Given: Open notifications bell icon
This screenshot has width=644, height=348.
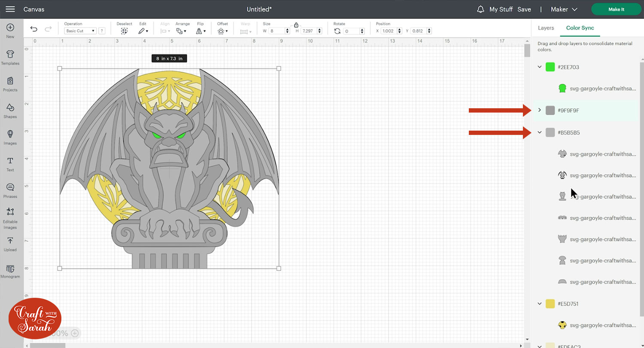Looking at the screenshot, I should click(480, 9).
